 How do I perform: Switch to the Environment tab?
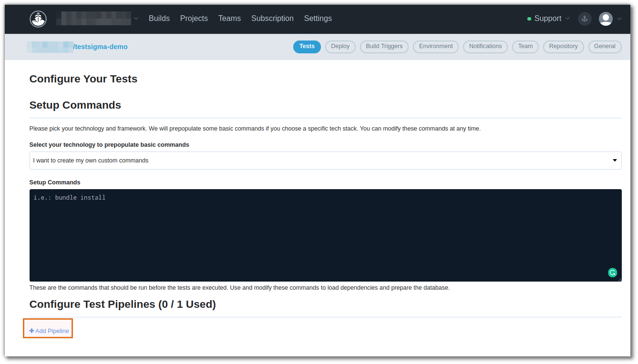coord(435,46)
